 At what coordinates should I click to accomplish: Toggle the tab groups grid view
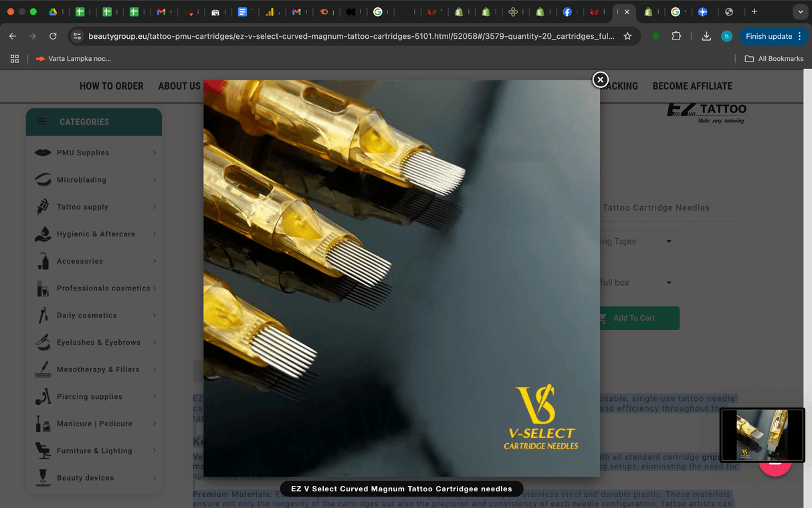pos(14,58)
